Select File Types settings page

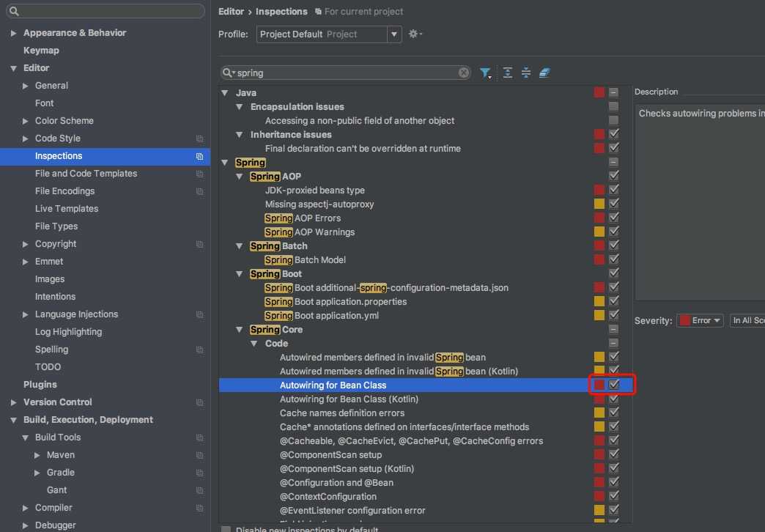tap(56, 226)
